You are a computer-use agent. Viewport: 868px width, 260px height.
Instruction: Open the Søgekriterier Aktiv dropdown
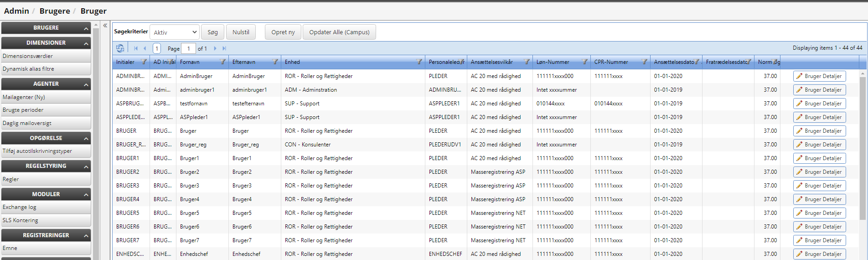click(175, 32)
